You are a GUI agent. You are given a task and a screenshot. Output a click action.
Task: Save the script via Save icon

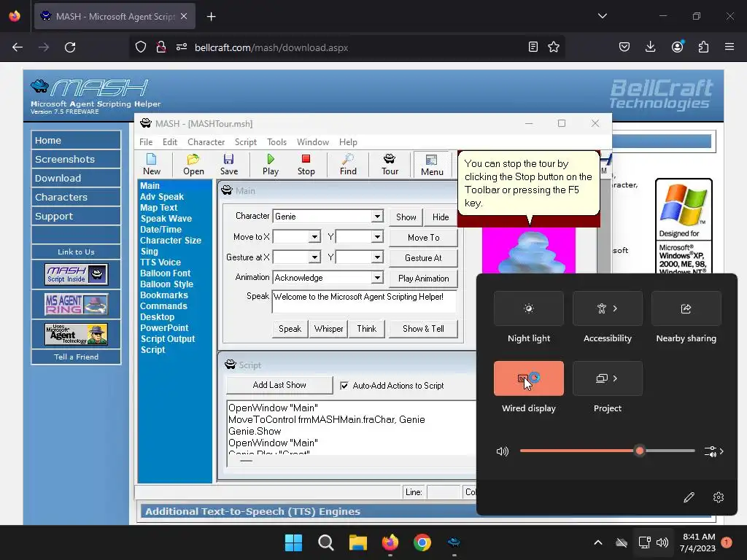pos(228,164)
